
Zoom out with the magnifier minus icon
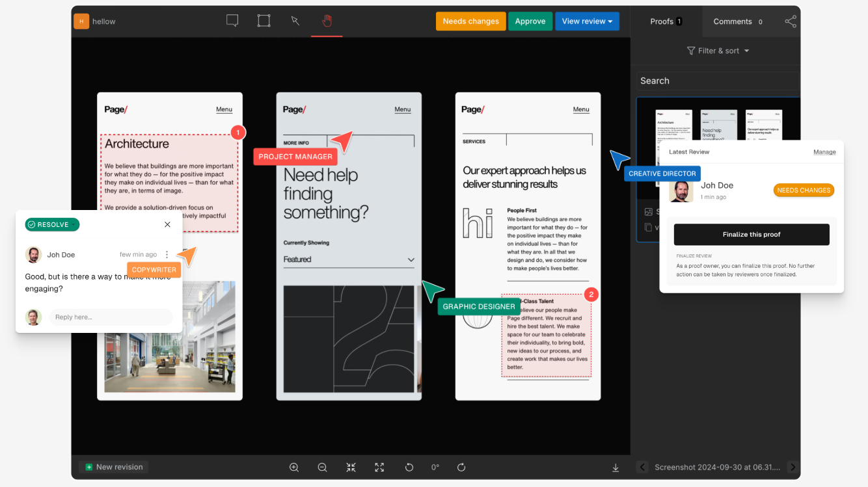322,467
